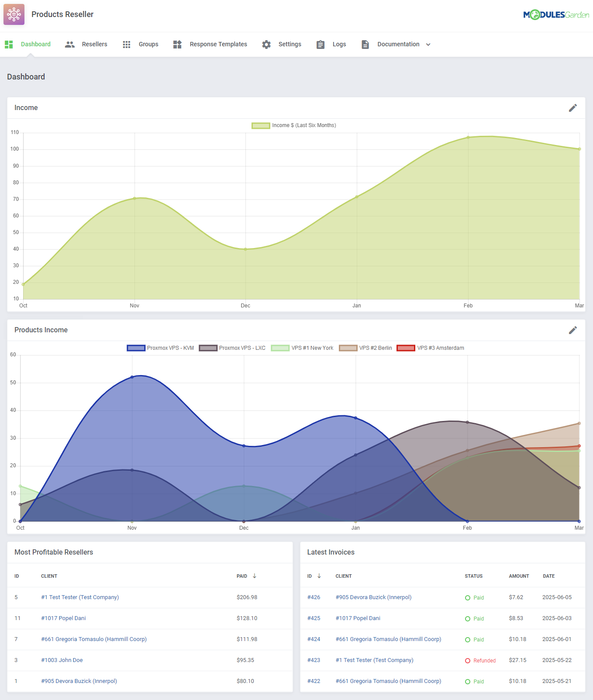The width and height of the screenshot is (593, 700).
Task: Expand the Documentation dropdown chevron
Action: (428, 45)
